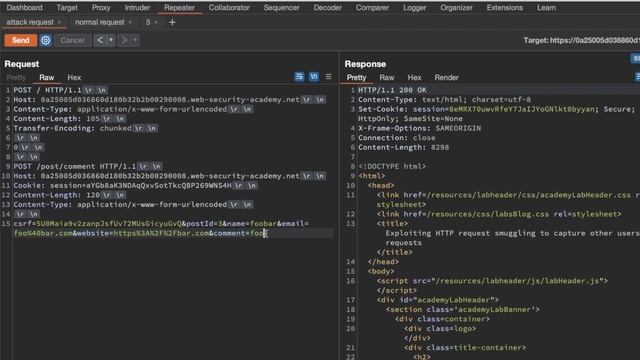Screen dimensions: 640x360
Task: Click the '<!DOCTYPE html>' response line
Action: (392, 167)
